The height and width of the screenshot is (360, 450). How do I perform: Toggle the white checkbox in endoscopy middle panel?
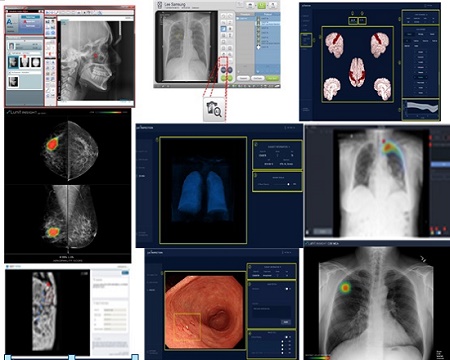[x=287, y=289]
